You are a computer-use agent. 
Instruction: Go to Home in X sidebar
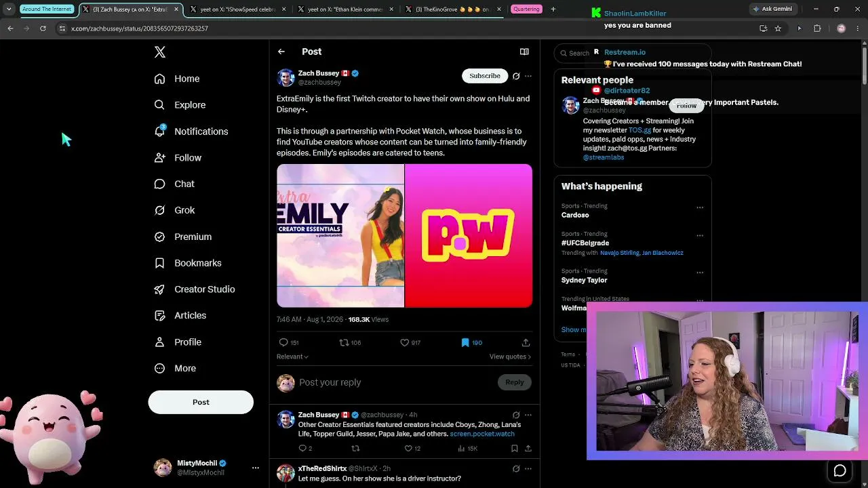[177, 79]
